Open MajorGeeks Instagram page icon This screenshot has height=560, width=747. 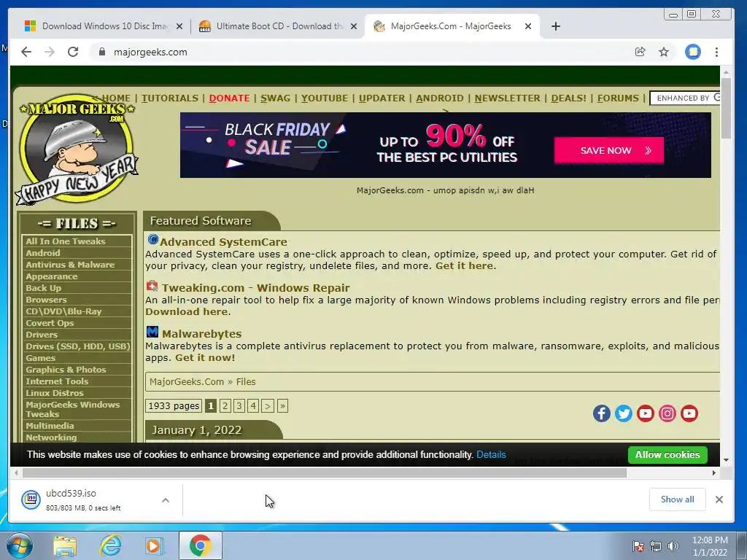click(x=667, y=413)
